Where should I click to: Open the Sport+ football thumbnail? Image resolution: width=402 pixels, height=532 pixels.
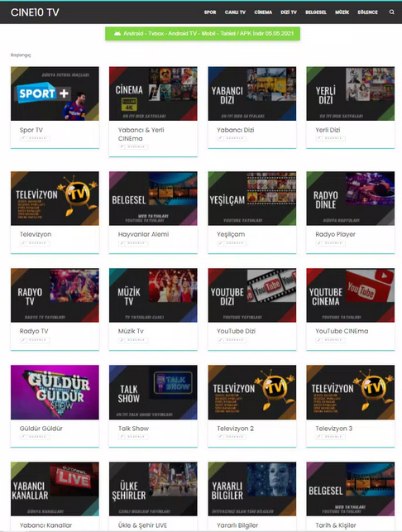tap(55, 93)
